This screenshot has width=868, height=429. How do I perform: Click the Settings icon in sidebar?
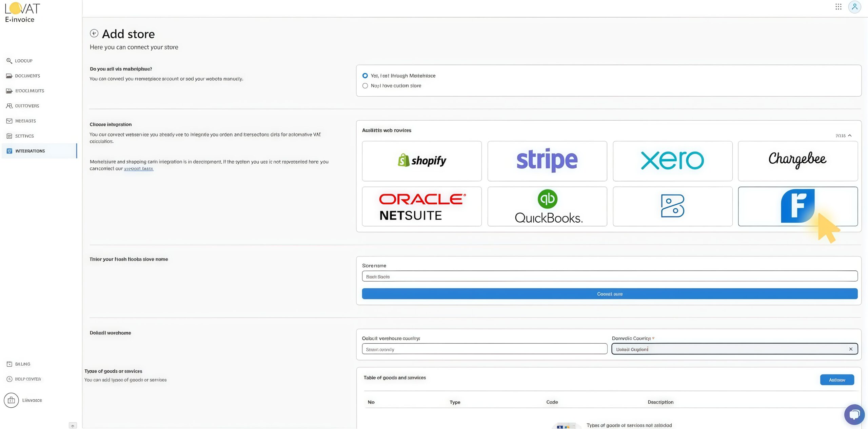tap(9, 136)
